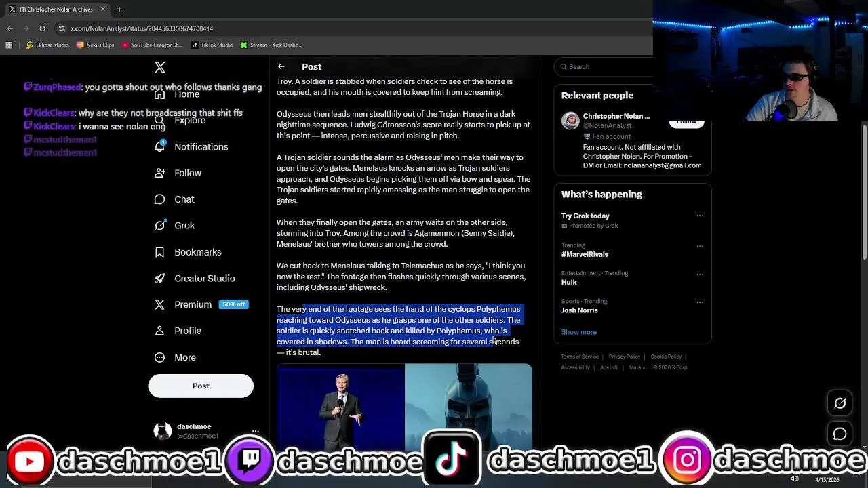The height and width of the screenshot is (488, 868).
Task: Click browser back arrow
Action: coord(10,28)
